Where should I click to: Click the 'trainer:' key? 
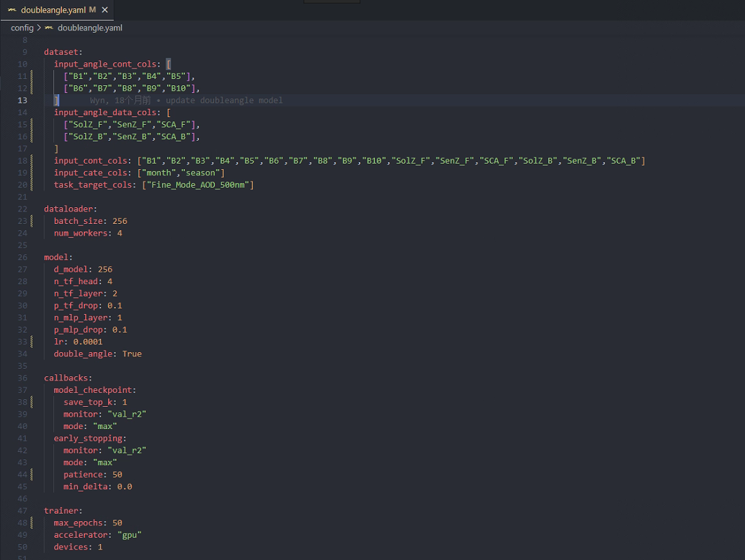63,511
